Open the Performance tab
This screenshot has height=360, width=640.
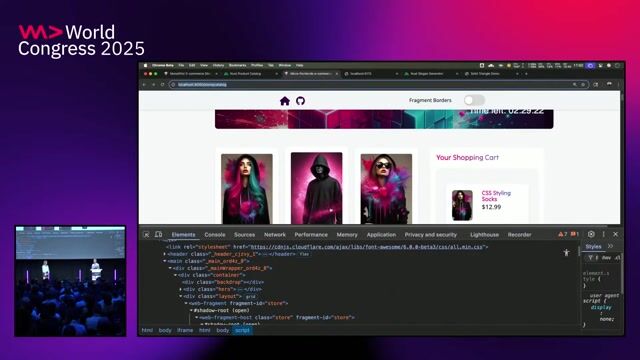311,235
